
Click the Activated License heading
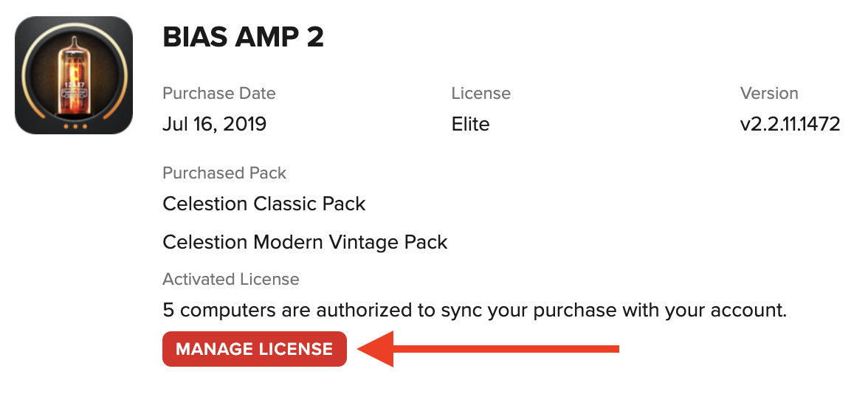tap(231, 279)
